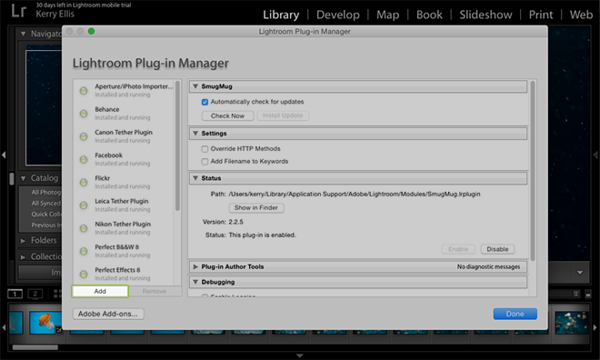Screen dimensions: 600x360
Task: Click Done to close Plug-in Manager
Action: (x=515, y=314)
